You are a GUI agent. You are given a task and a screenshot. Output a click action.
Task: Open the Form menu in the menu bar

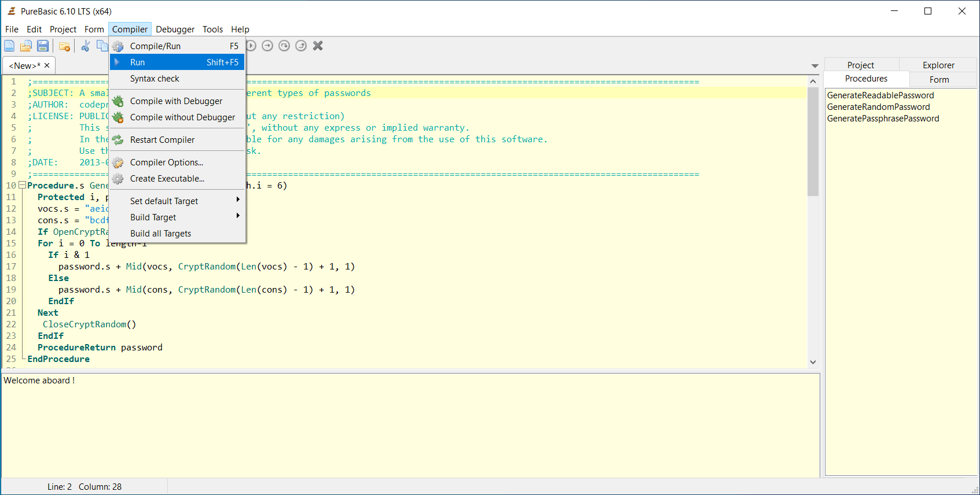[x=94, y=29]
